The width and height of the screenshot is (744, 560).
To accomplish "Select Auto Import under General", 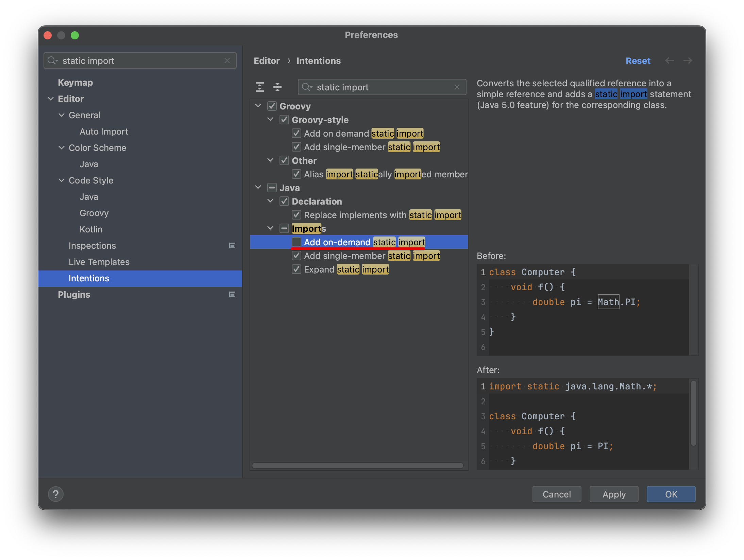I will coord(104,131).
